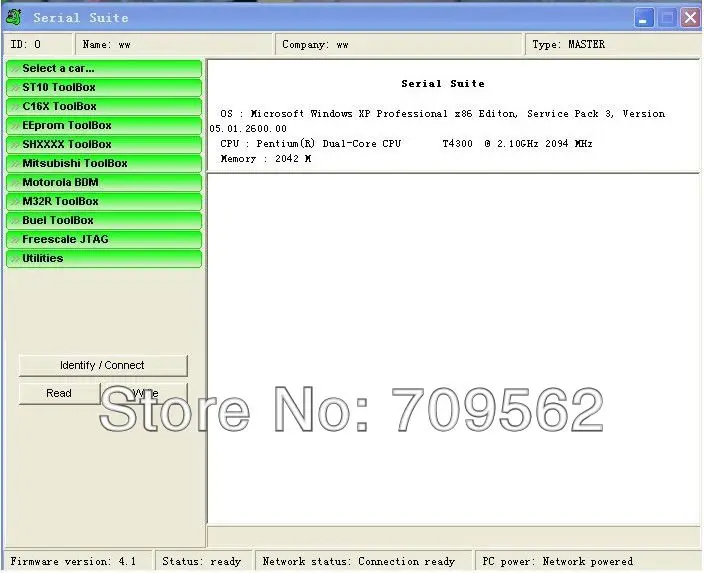The image size is (704, 573).
Task: Click the Serial Suite window title text
Action: 81,18
